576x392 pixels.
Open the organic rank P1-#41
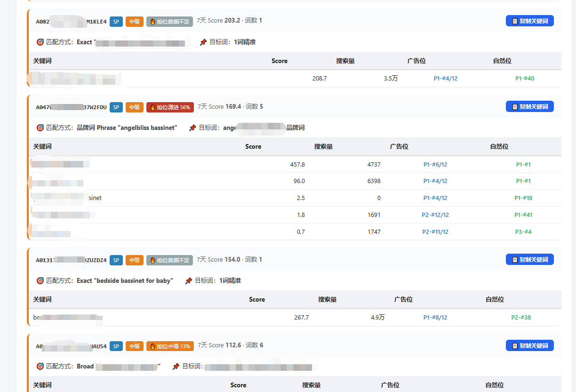(523, 215)
